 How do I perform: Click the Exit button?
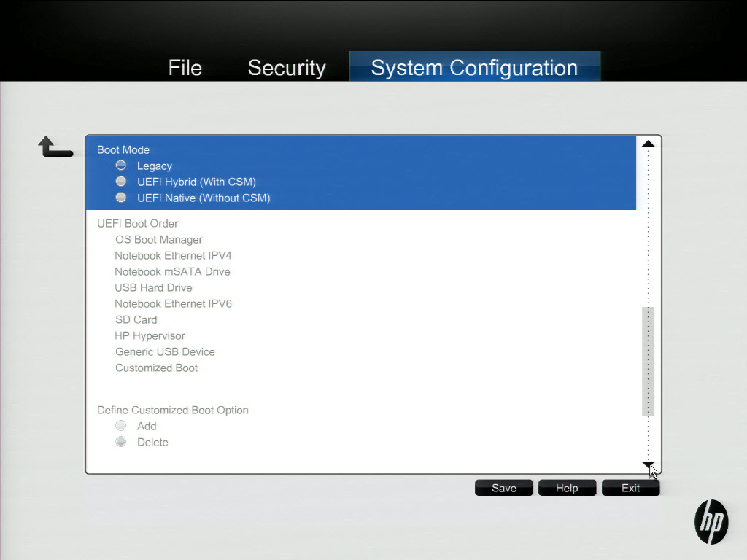[x=630, y=488]
